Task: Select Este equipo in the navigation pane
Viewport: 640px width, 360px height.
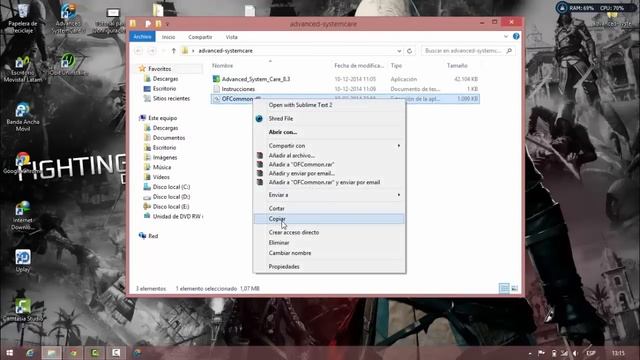Action: pyautogui.click(x=162, y=118)
